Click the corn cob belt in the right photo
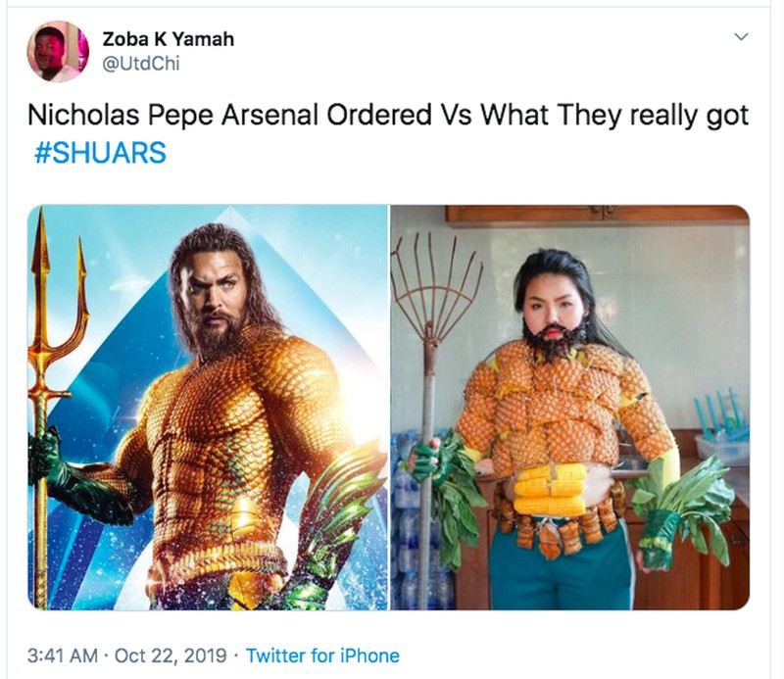Image resolution: width=784 pixels, height=679 pixels. tap(552, 489)
